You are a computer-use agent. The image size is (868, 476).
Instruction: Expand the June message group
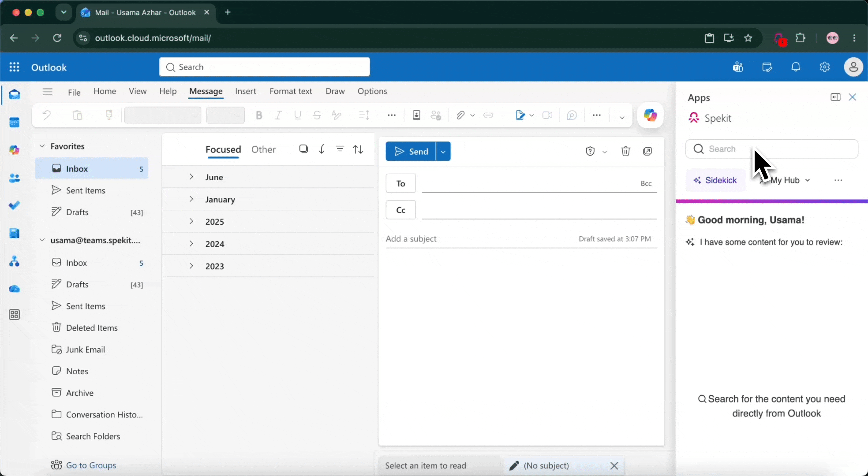(x=191, y=177)
